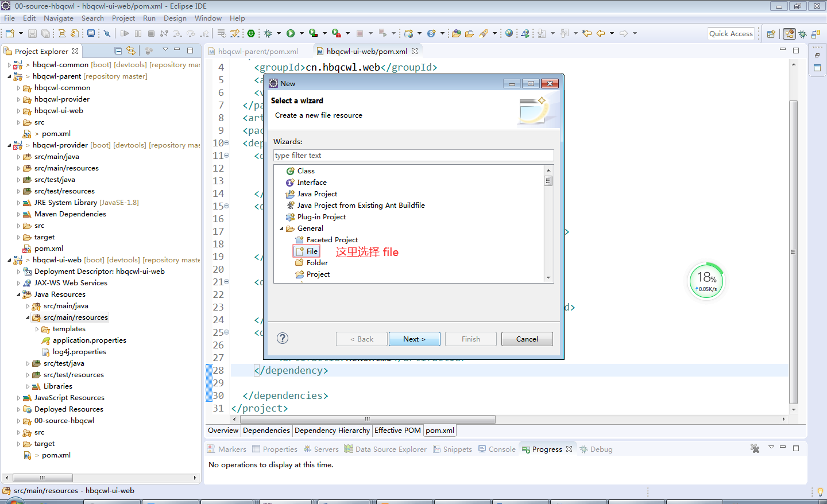Click the wizard list vertical scrollbar thumb
The height and width of the screenshot is (504, 827).
pyautogui.click(x=548, y=181)
